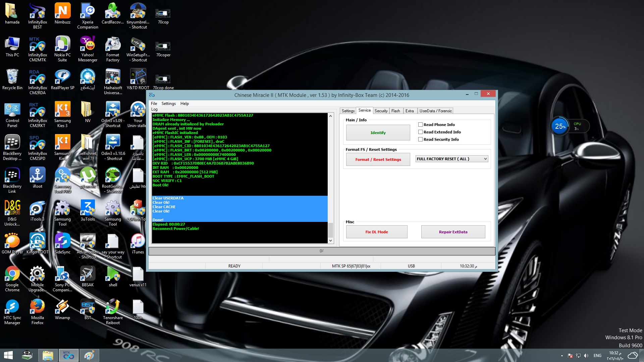Select the Service tab
This screenshot has height=362, width=644.
[364, 110]
